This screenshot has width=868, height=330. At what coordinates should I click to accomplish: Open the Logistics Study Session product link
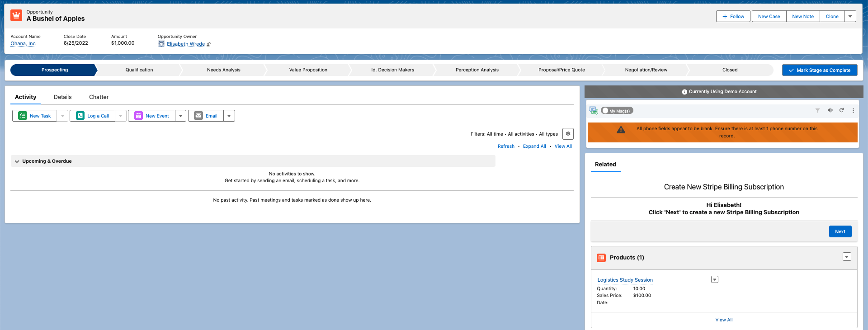click(625, 280)
